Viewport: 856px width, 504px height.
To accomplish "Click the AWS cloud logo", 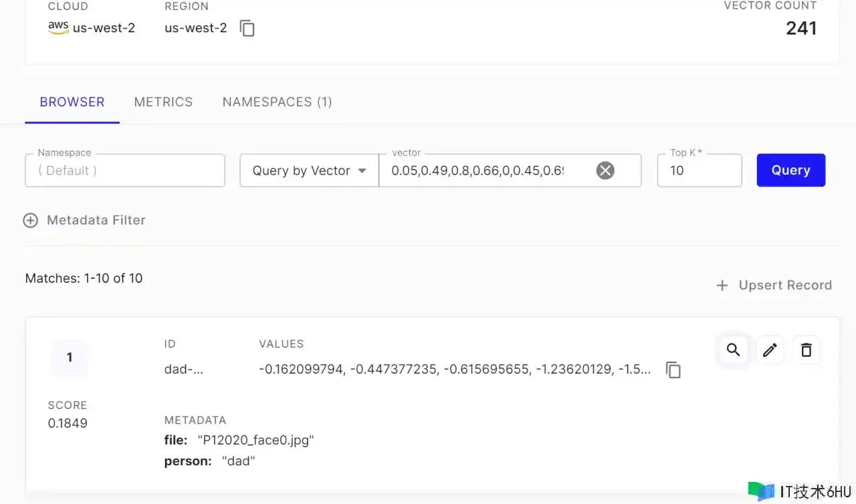I will pos(58,27).
